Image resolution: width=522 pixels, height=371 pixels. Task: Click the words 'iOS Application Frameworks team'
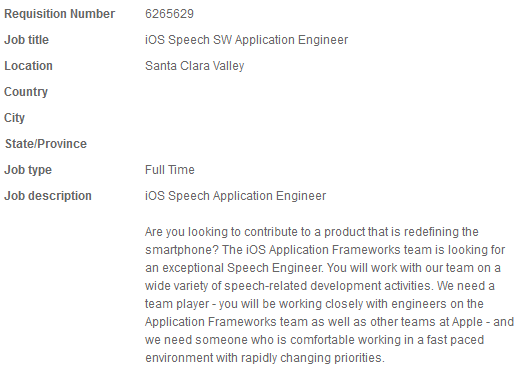click(x=340, y=250)
